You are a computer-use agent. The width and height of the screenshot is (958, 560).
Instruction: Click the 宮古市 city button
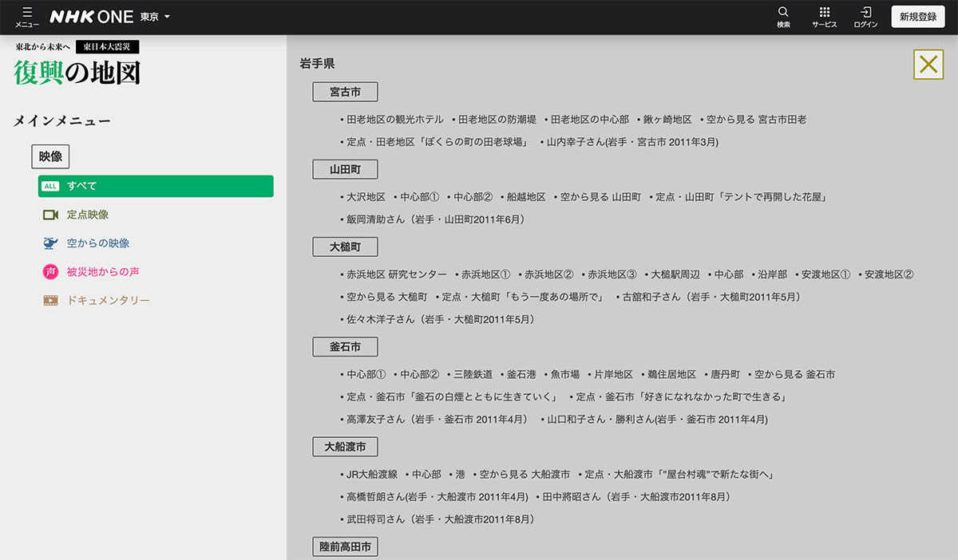(x=345, y=92)
